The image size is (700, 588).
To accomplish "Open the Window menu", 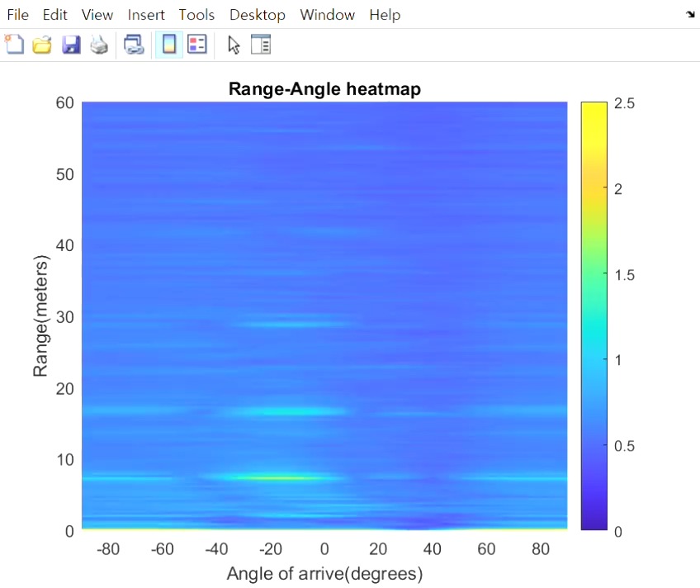I will [x=327, y=15].
